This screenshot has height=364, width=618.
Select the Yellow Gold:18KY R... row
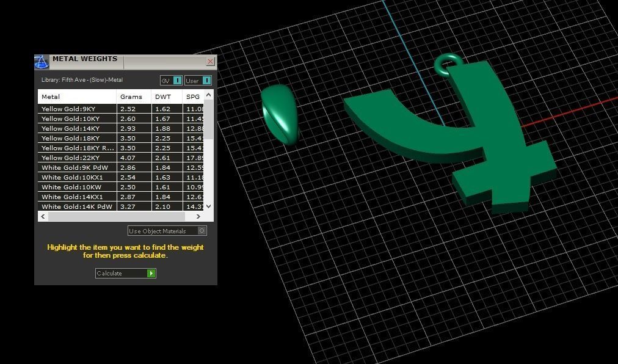point(121,148)
